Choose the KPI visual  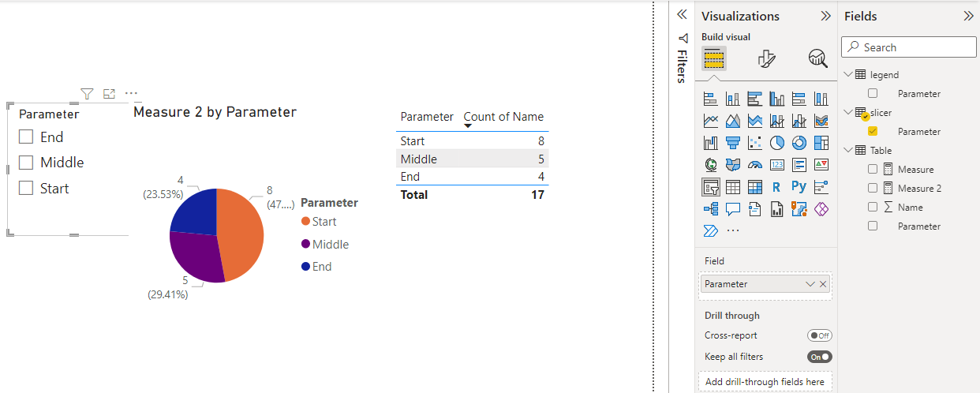pos(821,165)
